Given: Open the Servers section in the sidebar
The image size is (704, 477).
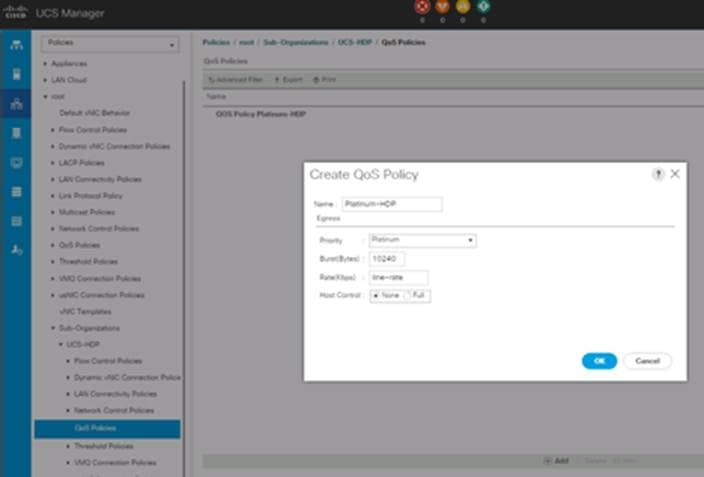Looking at the screenshot, I should pos(16,74).
